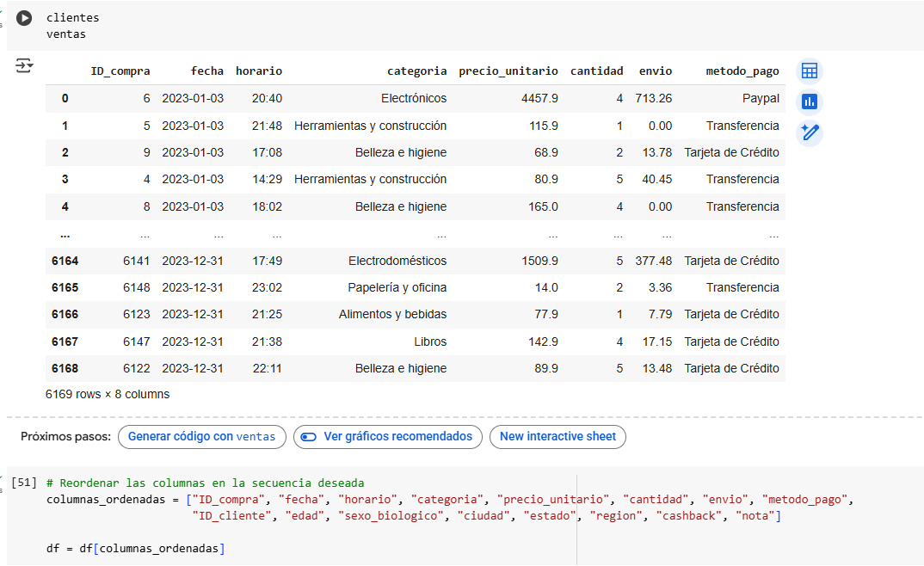Screen dimensions: 924x566
Task: Click Generar código con ventas button
Action: point(202,437)
